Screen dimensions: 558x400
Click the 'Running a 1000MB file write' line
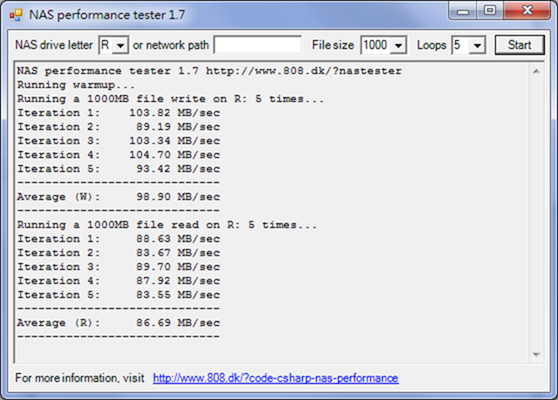(x=171, y=99)
